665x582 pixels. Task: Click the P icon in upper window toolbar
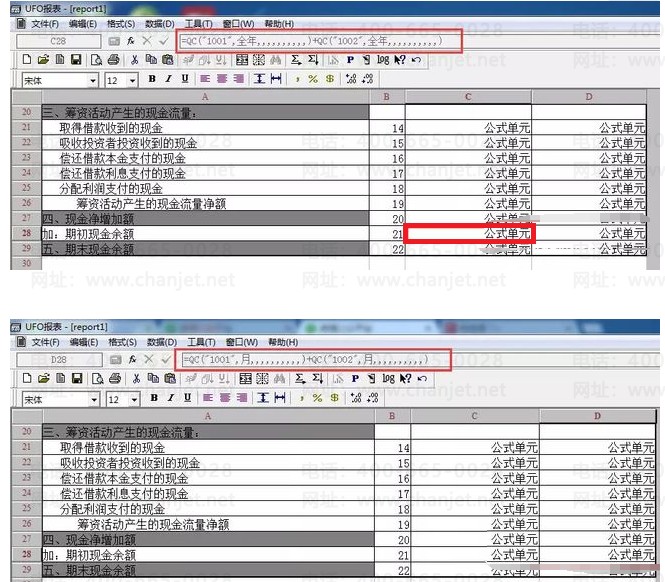pos(350,60)
